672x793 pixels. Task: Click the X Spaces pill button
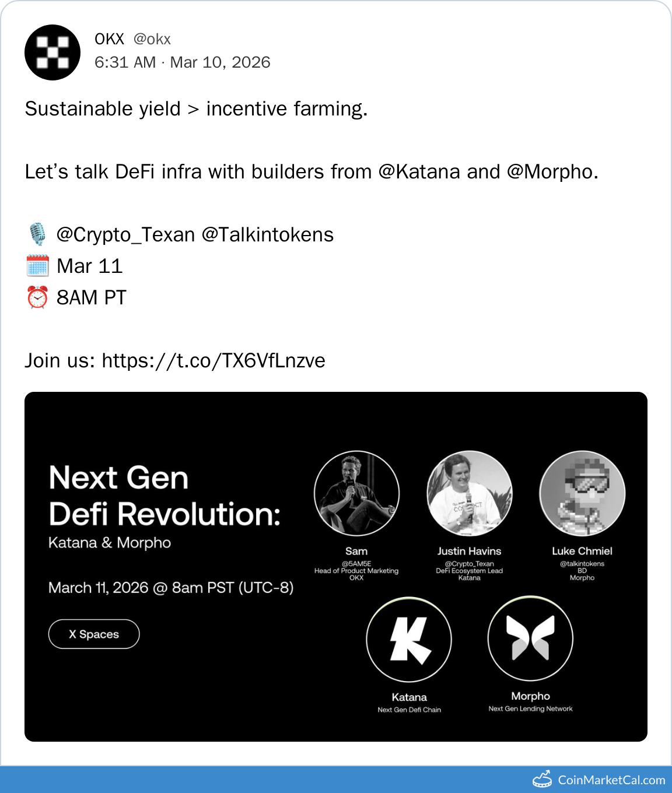[x=94, y=634]
